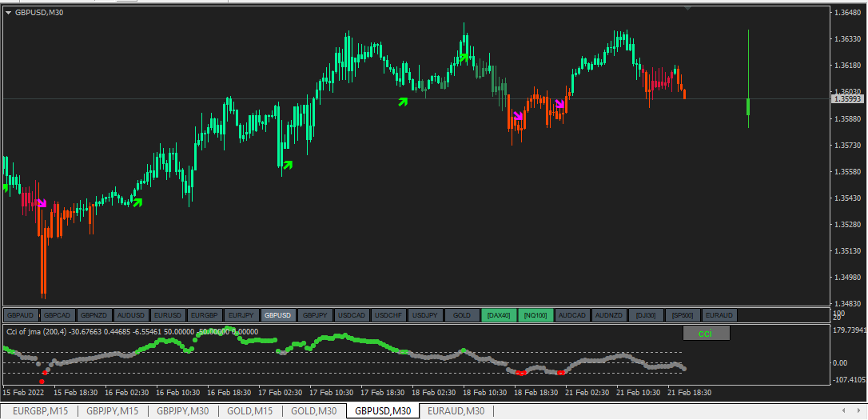Click the current price label 1.35993
Screen dimensions: 868x420
pos(847,98)
